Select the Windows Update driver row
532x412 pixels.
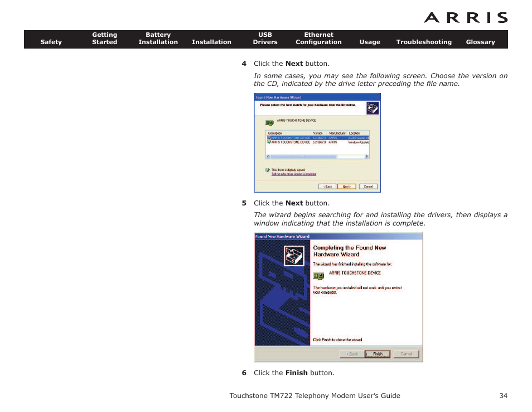317,142
